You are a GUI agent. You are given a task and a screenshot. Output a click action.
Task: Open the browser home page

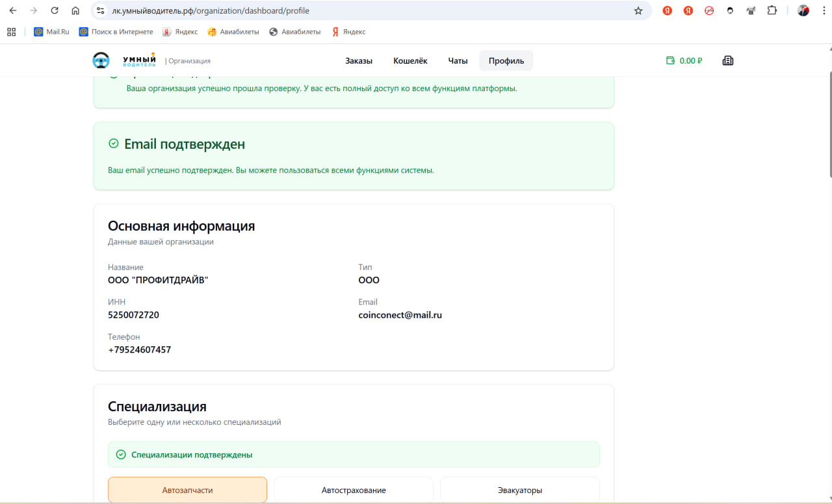[75, 10]
